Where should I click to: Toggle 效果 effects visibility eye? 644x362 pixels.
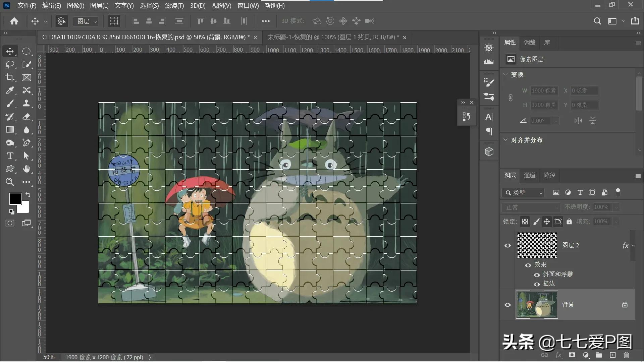[528, 265]
